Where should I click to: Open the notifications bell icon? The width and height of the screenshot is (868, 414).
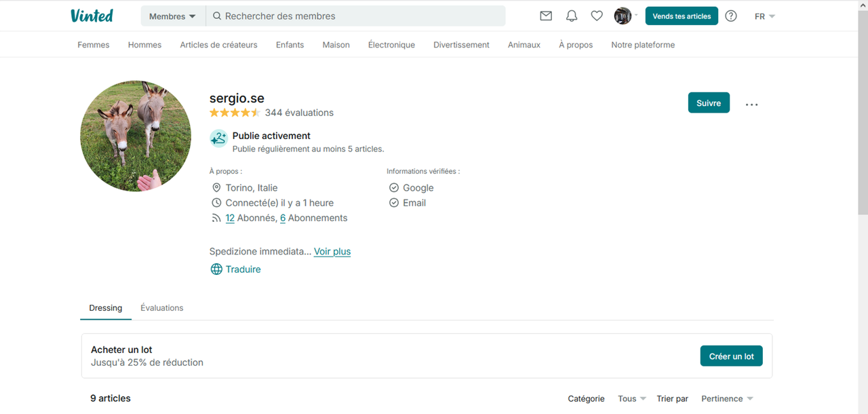(572, 16)
